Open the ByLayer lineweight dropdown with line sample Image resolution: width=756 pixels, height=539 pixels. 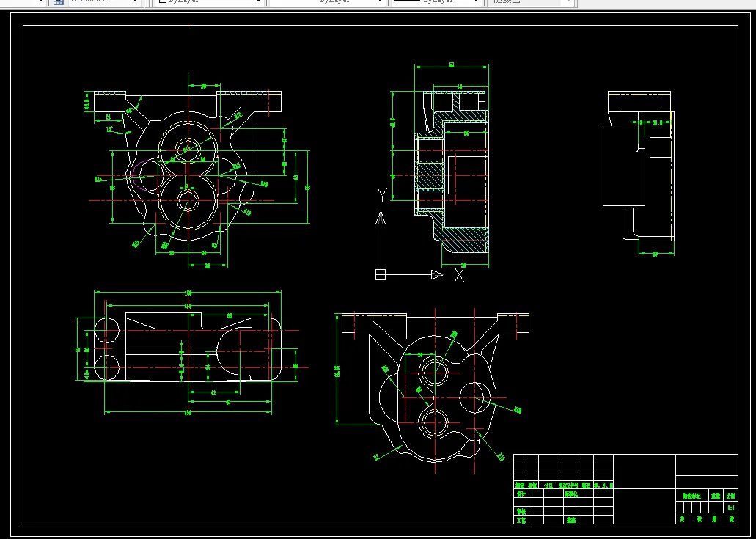pyautogui.click(x=436, y=2)
